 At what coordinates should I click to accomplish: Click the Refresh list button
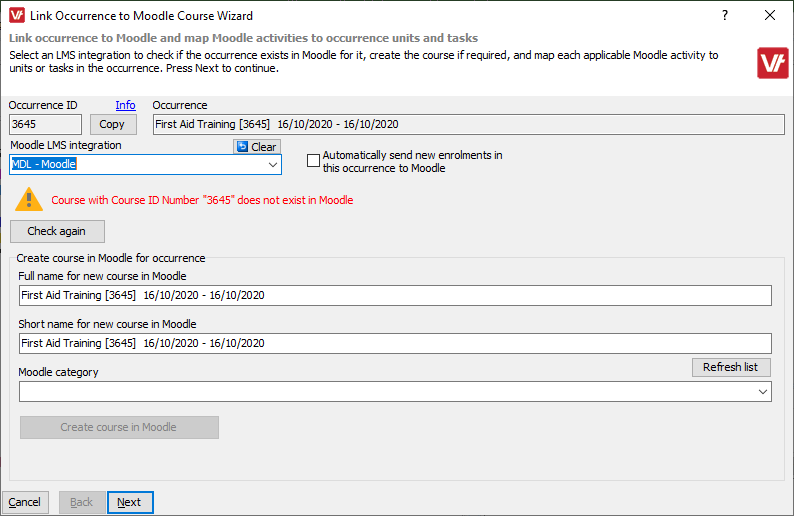[731, 367]
